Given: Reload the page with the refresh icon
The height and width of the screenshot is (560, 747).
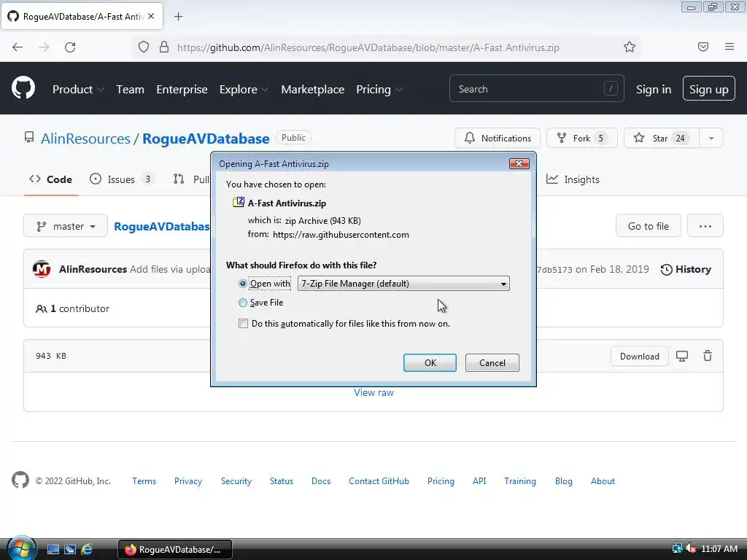Looking at the screenshot, I should pyautogui.click(x=70, y=47).
